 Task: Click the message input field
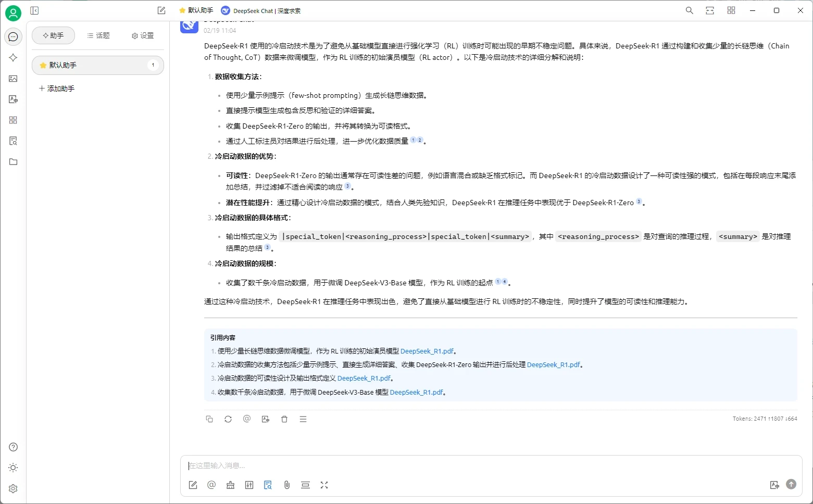[491, 465]
